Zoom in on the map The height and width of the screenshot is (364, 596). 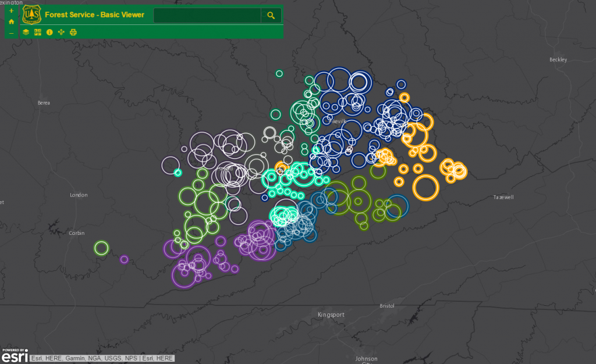click(12, 10)
